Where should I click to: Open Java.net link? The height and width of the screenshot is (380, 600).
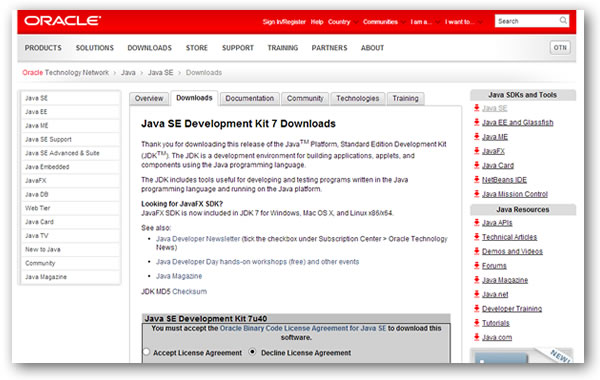click(x=495, y=294)
